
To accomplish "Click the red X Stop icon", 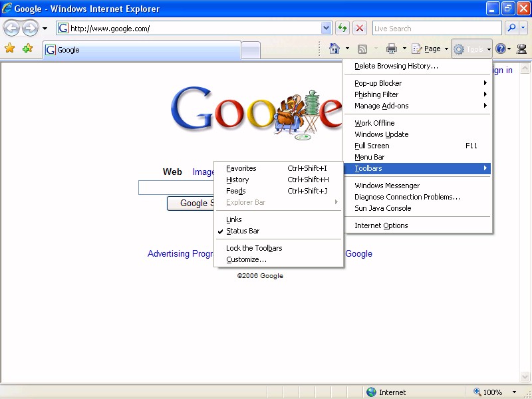I will pyautogui.click(x=360, y=29).
